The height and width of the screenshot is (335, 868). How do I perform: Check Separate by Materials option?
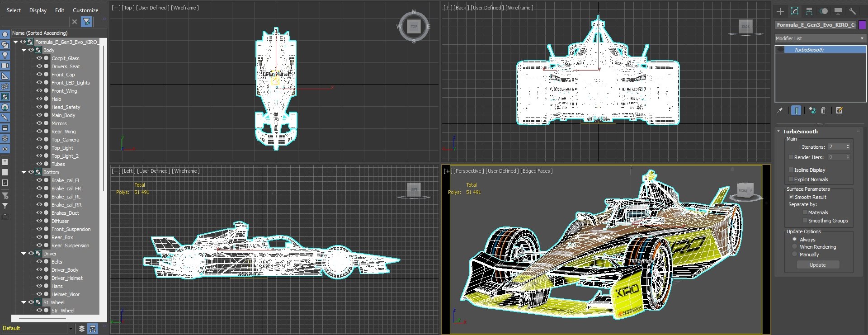[805, 212]
